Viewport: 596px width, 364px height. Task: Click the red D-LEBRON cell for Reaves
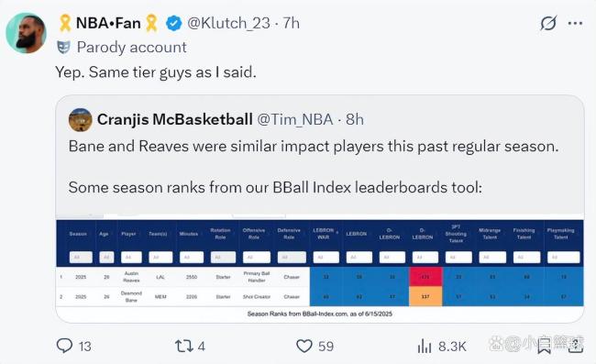pos(425,277)
